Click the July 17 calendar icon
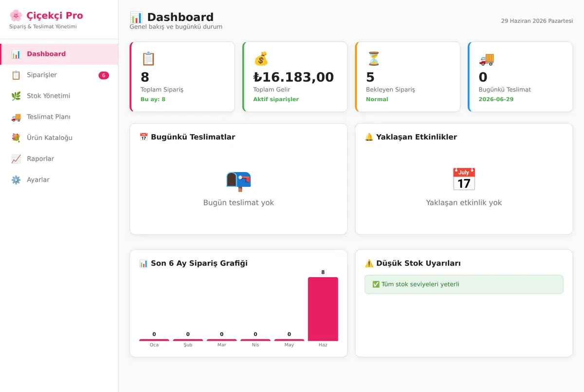The width and height of the screenshot is (584, 392). [x=464, y=179]
